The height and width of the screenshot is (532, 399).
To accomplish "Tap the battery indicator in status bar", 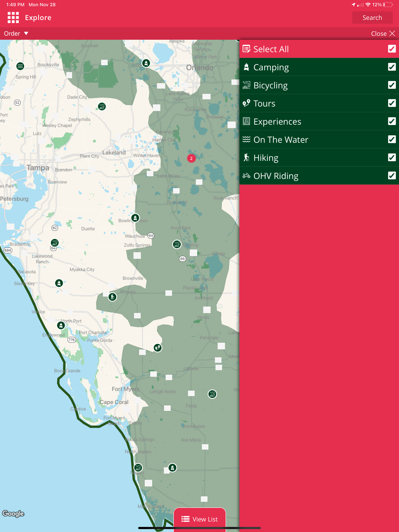I will coord(388,4).
